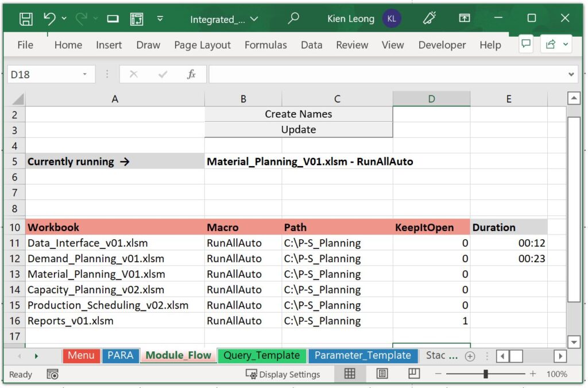Switch to Normal view icon
Image resolution: width=588 pixels, height=388 pixels.
[350, 374]
